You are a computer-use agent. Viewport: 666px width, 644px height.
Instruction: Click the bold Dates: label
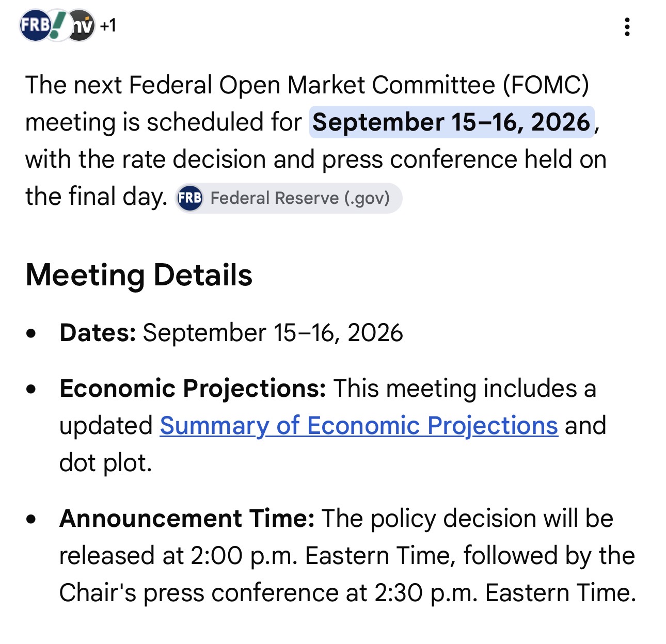tap(98, 332)
